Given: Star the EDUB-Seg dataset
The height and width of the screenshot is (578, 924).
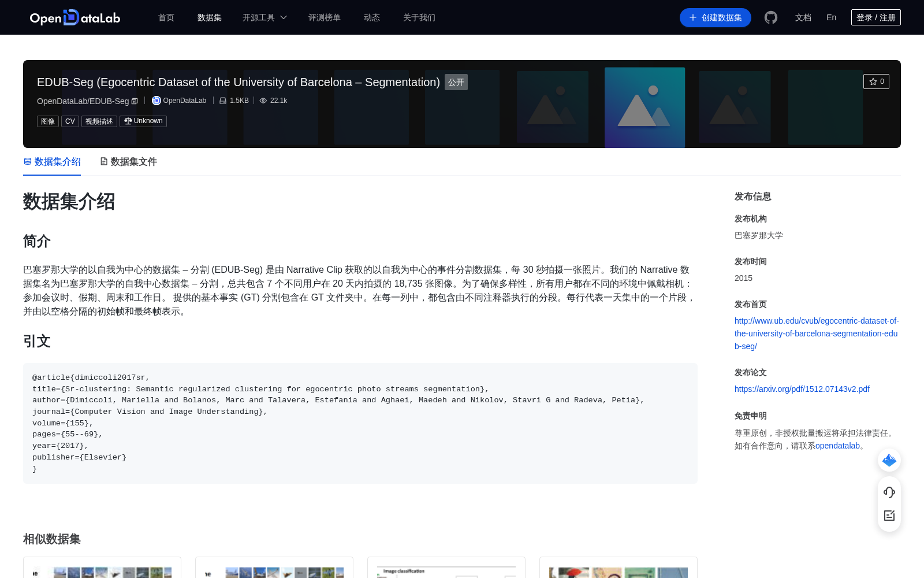Looking at the screenshot, I should (876, 81).
